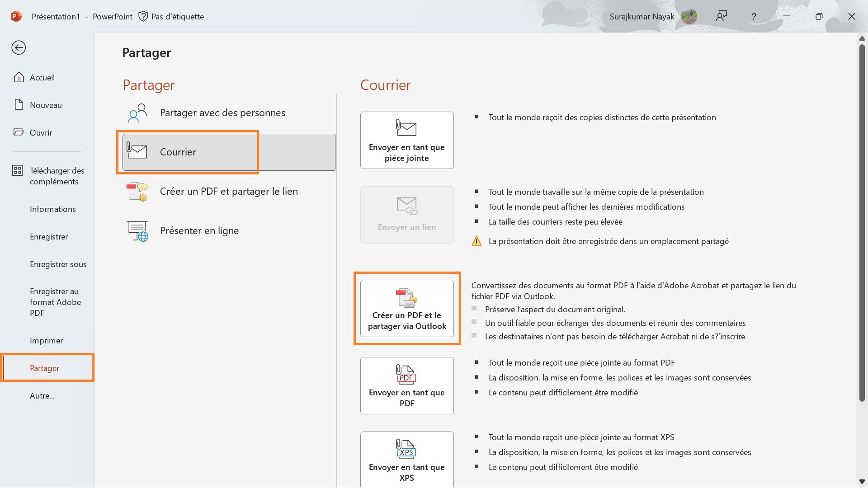The width and height of the screenshot is (868, 488).
Task: Open 'Présenter en ligne' option
Action: tap(199, 230)
